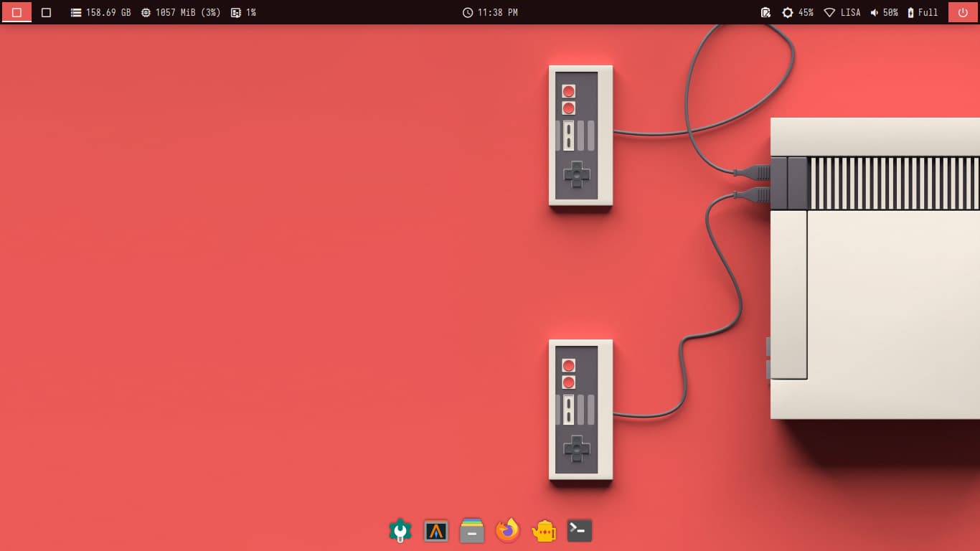Click the LISA network name
This screenshot has width=980, height=551.
tap(851, 13)
